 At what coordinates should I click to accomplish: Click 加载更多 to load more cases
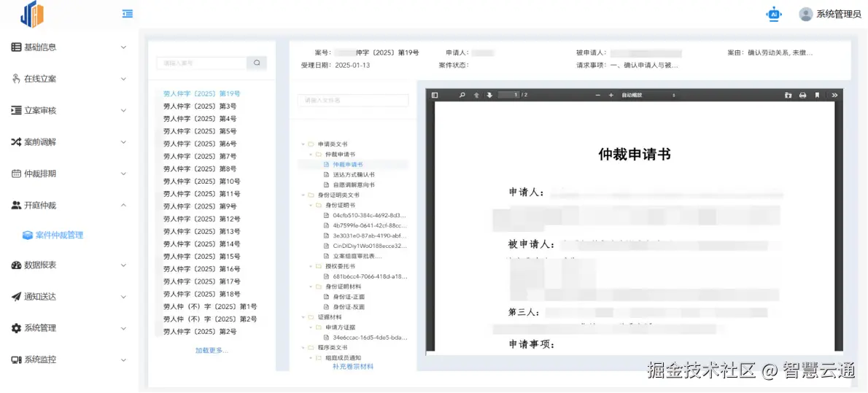coord(212,351)
